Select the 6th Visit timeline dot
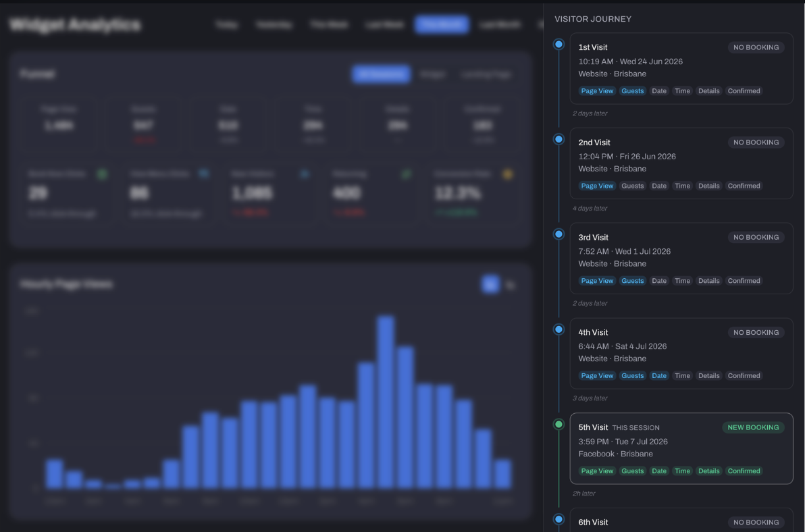This screenshot has height=532, width=805. click(x=559, y=519)
